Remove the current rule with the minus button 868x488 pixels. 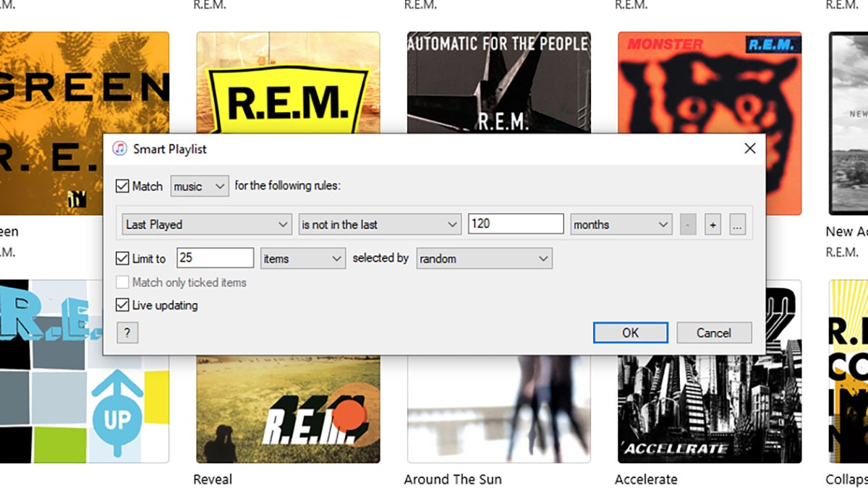[x=688, y=224]
